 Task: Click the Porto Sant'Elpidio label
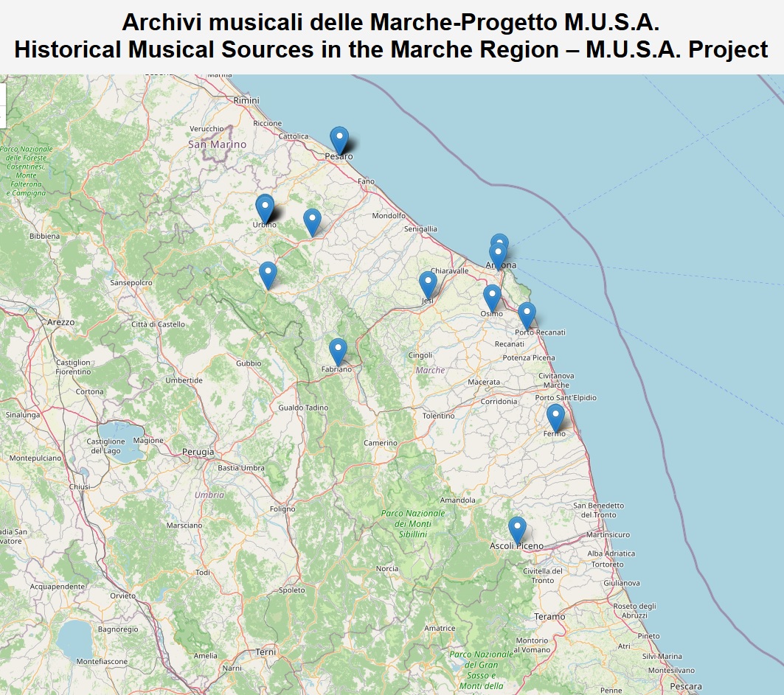(566, 398)
